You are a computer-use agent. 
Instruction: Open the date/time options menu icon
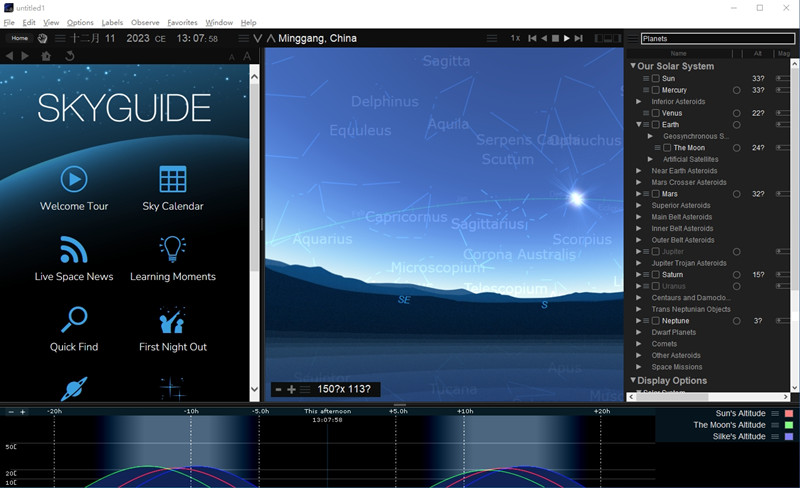[x=60, y=38]
